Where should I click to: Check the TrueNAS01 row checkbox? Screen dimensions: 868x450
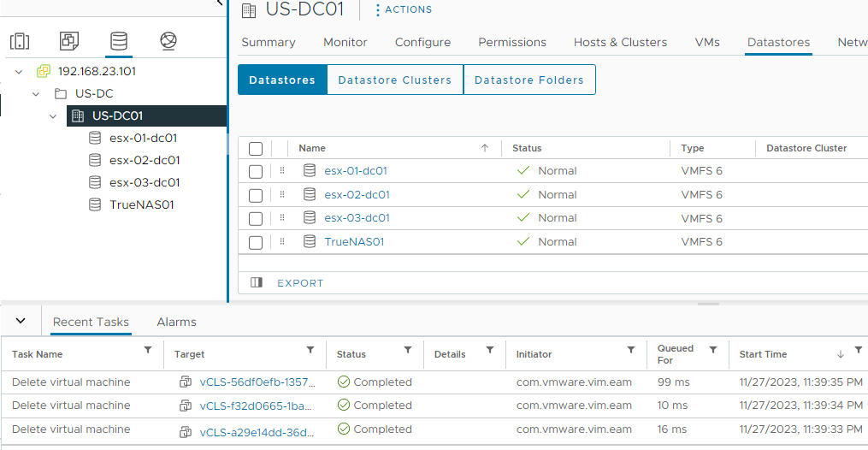pos(256,242)
